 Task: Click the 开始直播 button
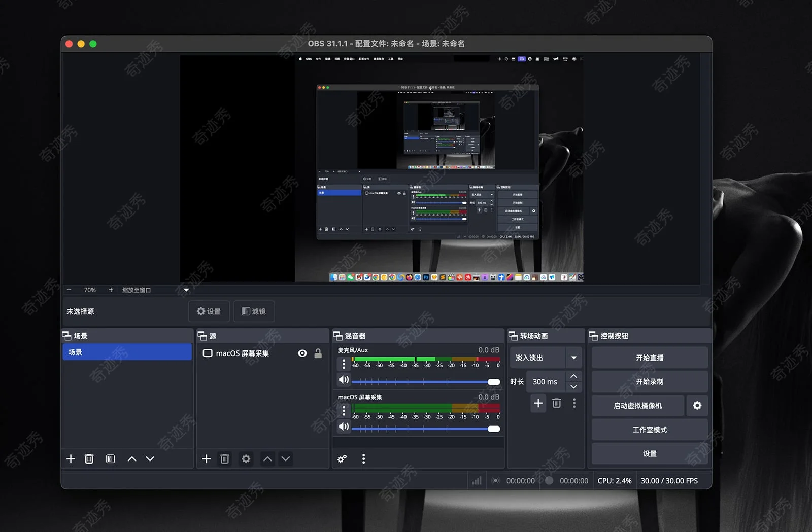click(649, 358)
